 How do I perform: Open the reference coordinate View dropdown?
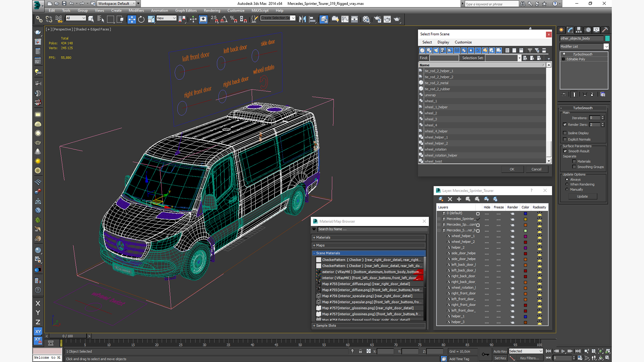point(166,18)
